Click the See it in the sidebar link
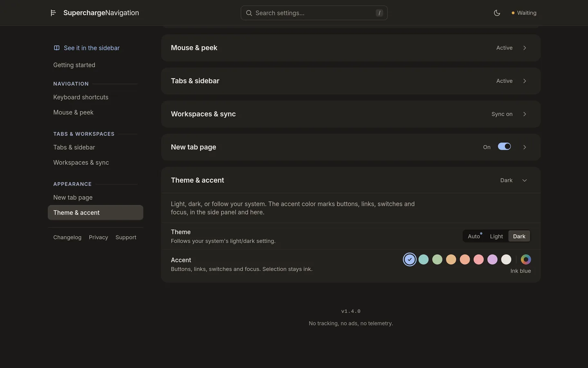 click(x=87, y=48)
